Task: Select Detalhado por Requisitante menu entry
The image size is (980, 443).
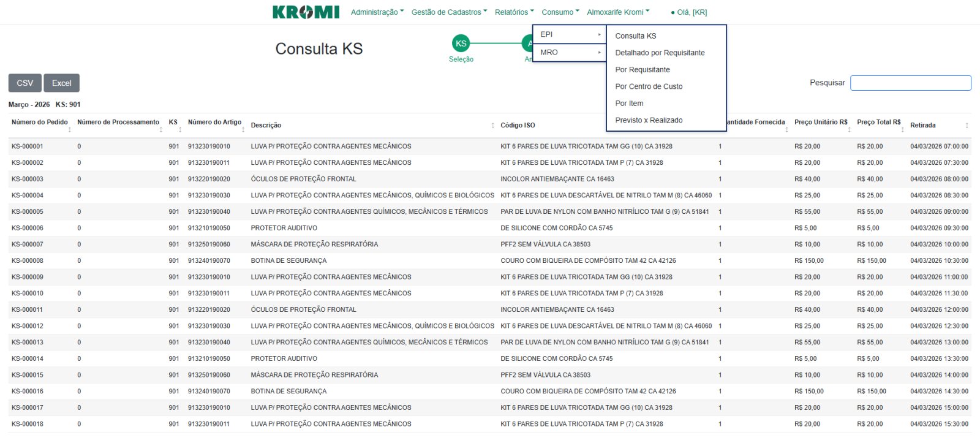Action: coord(660,53)
